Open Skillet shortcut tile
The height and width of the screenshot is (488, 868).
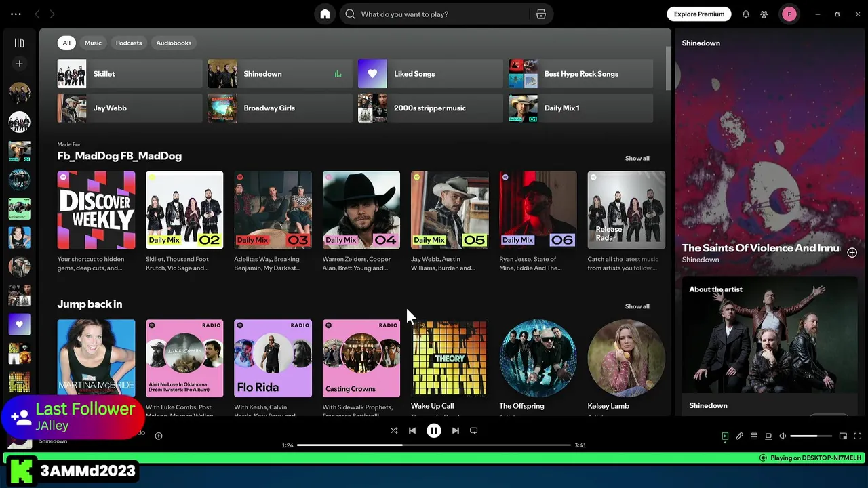click(x=130, y=74)
